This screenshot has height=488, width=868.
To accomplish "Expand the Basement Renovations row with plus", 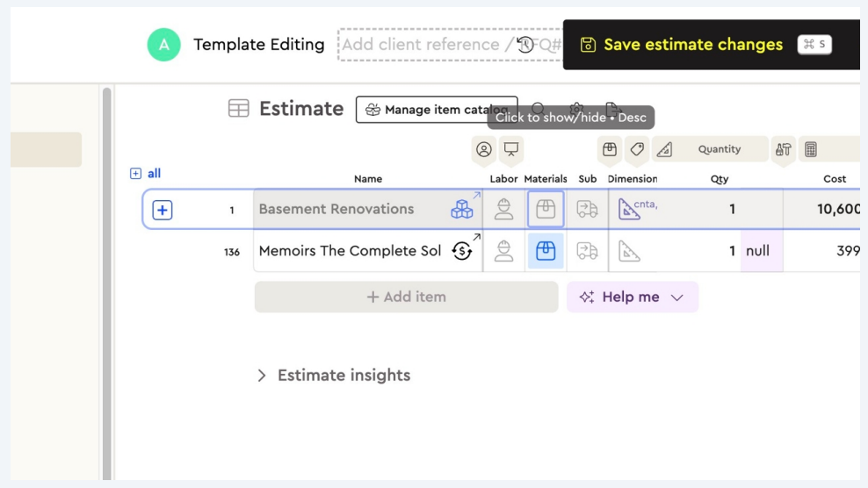I will [163, 210].
